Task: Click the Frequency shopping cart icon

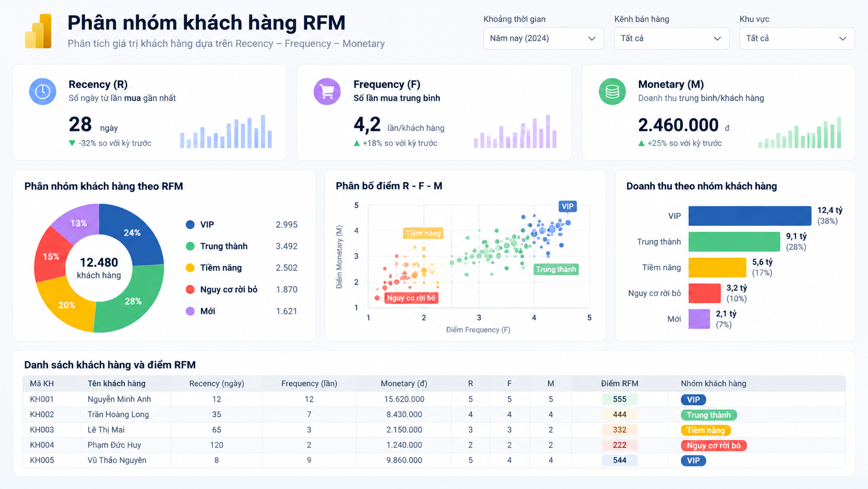Action: [x=327, y=91]
